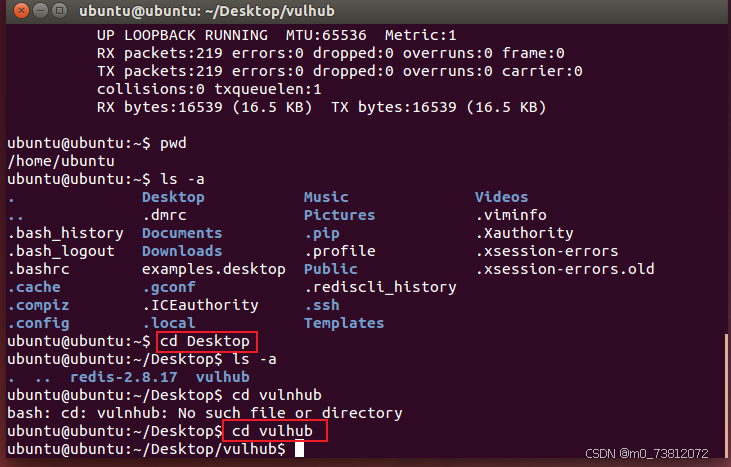Click the terminal scrollbar at right edge
Viewport: 731px width, 467px height.
click(725, 394)
